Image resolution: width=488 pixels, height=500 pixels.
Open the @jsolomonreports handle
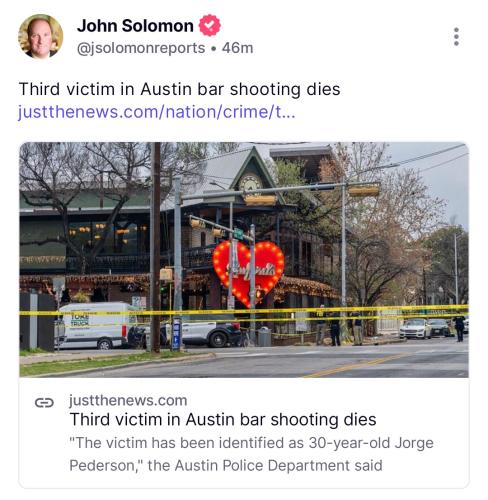click(141, 48)
